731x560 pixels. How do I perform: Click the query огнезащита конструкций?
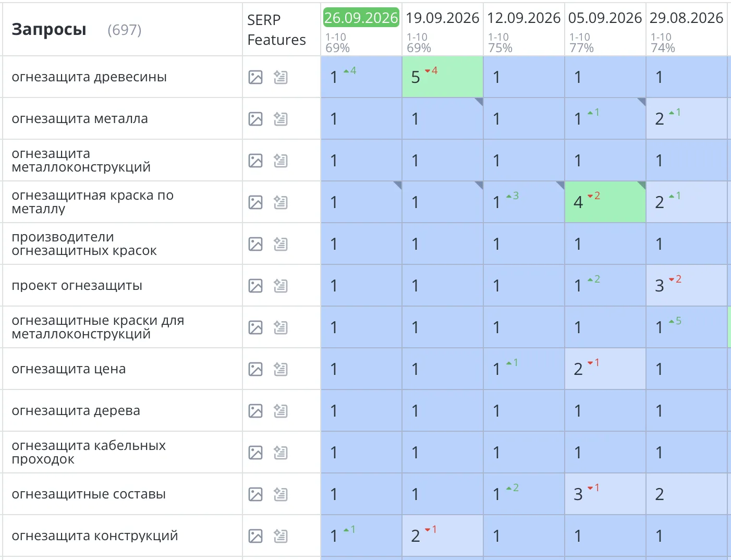95,536
